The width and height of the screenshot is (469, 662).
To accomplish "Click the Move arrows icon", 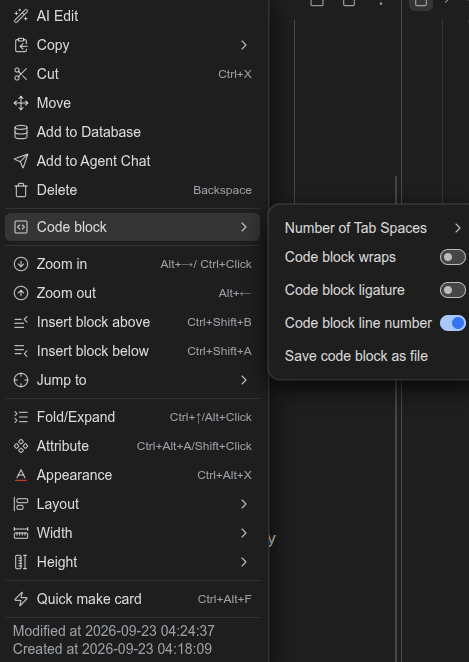I will point(21,103).
